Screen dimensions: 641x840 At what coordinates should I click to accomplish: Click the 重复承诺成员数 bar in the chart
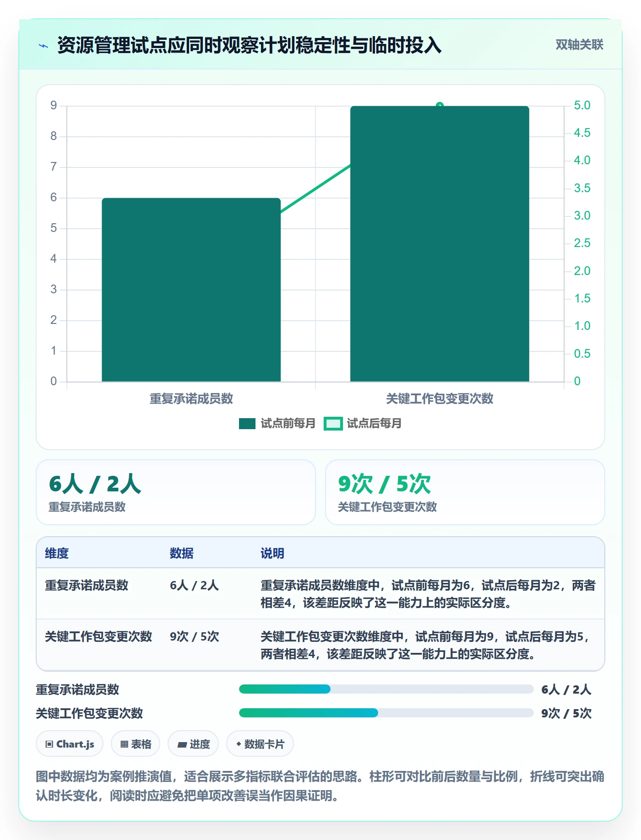191,290
